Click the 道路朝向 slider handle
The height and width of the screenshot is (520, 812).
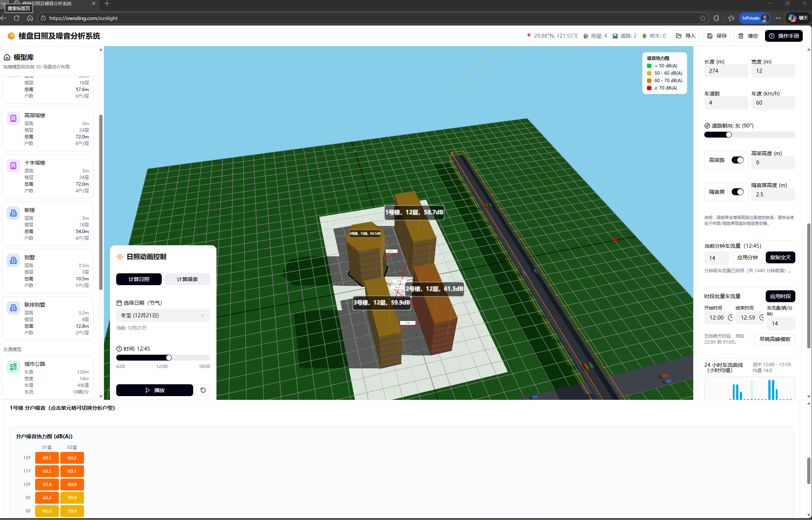[x=729, y=135]
